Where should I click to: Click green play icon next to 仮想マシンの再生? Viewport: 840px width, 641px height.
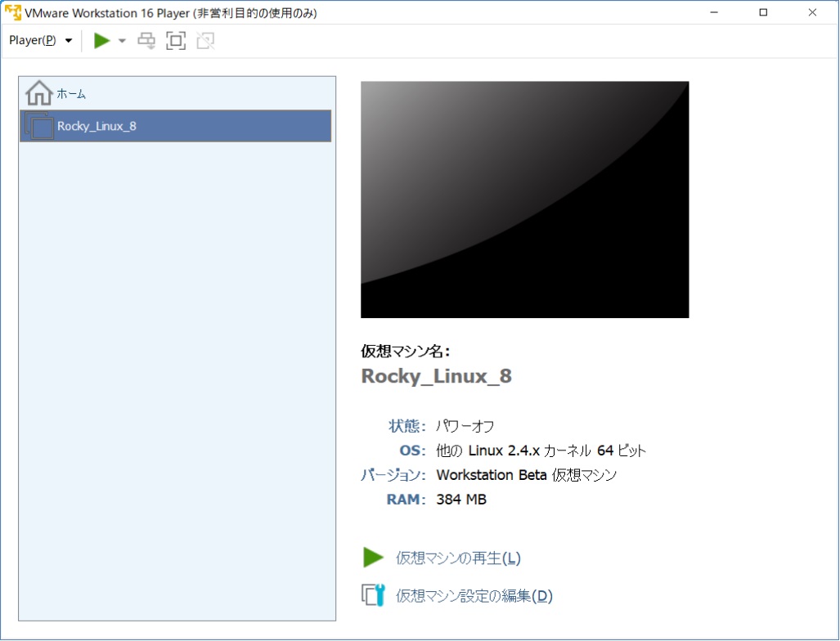pyautogui.click(x=374, y=558)
